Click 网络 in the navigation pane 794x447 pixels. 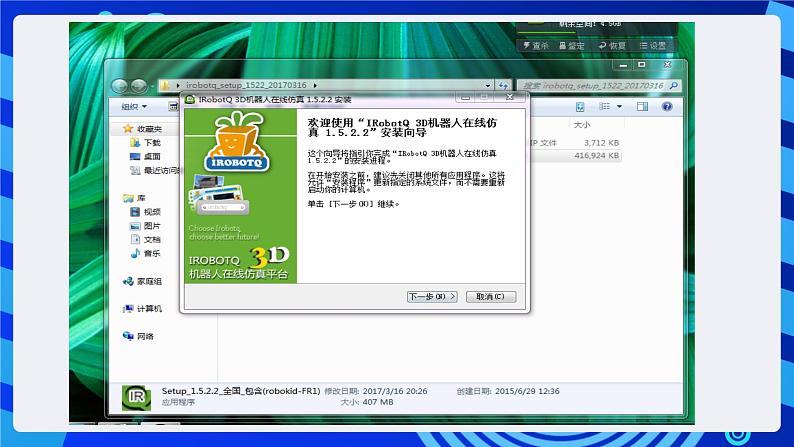pyautogui.click(x=145, y=336)
